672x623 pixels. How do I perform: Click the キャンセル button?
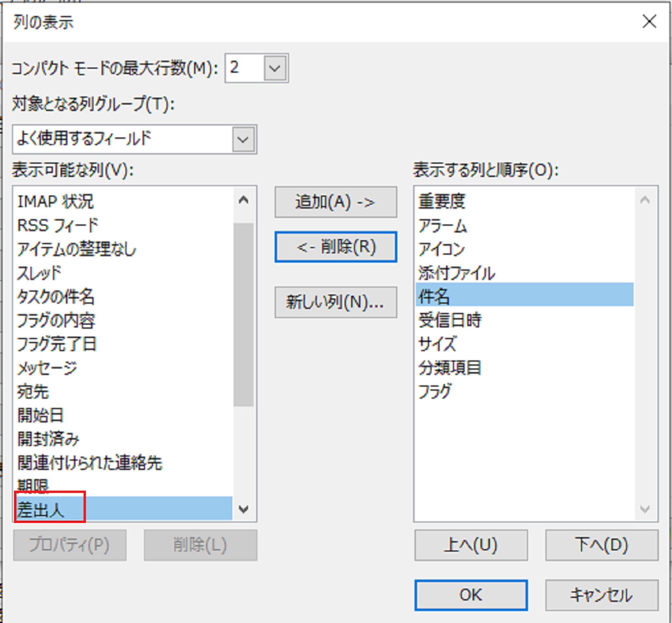click(601, 595)
